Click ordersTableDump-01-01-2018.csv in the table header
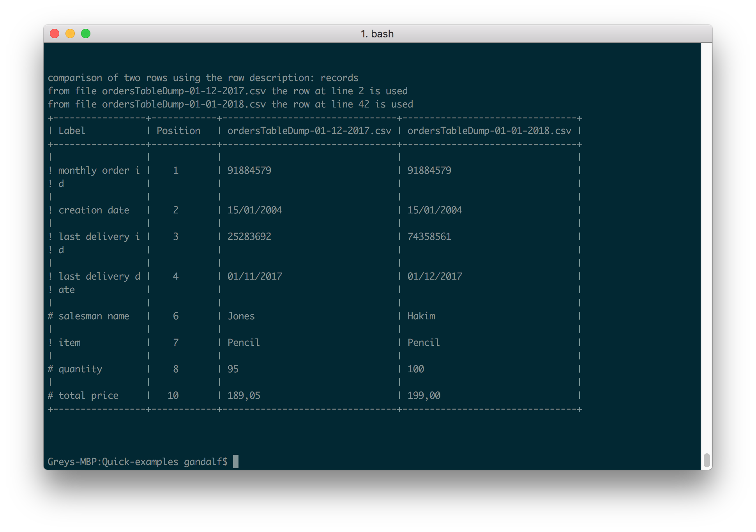This screenshot has width=756, height=532. [489, 131]
